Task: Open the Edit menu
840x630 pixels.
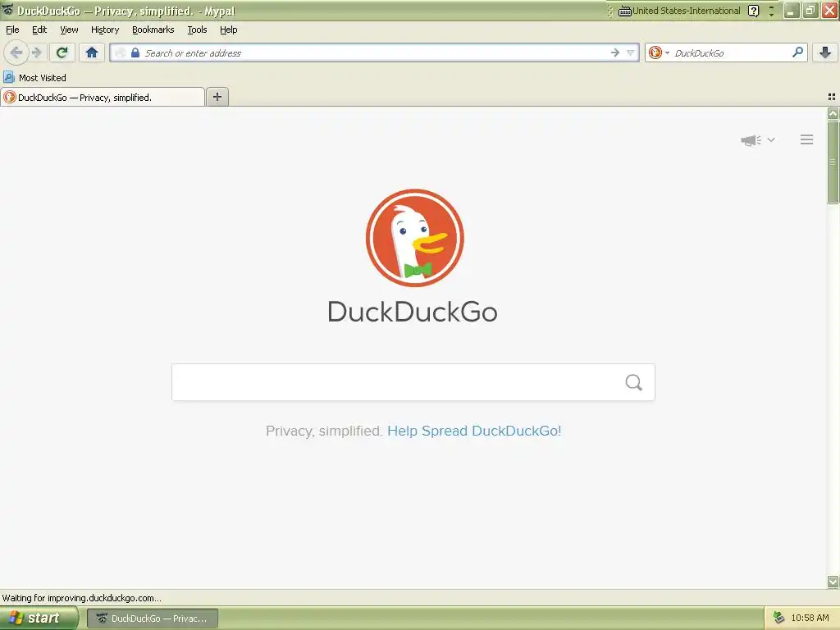Action: tap(39, 30)
